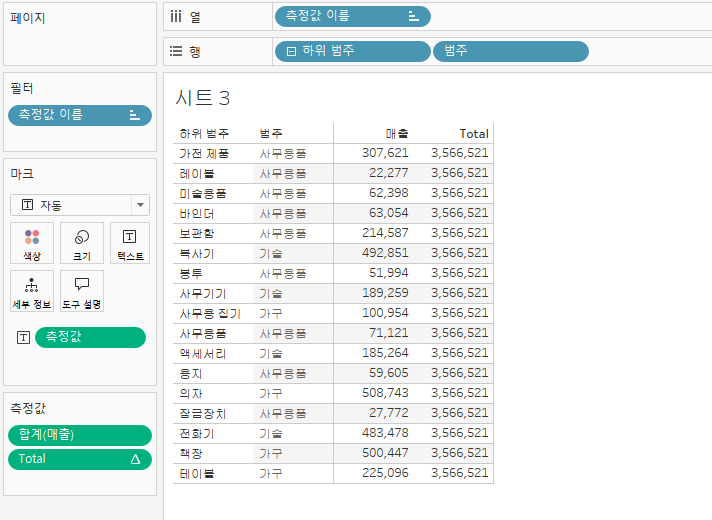Click sales value 22,277

389,173
